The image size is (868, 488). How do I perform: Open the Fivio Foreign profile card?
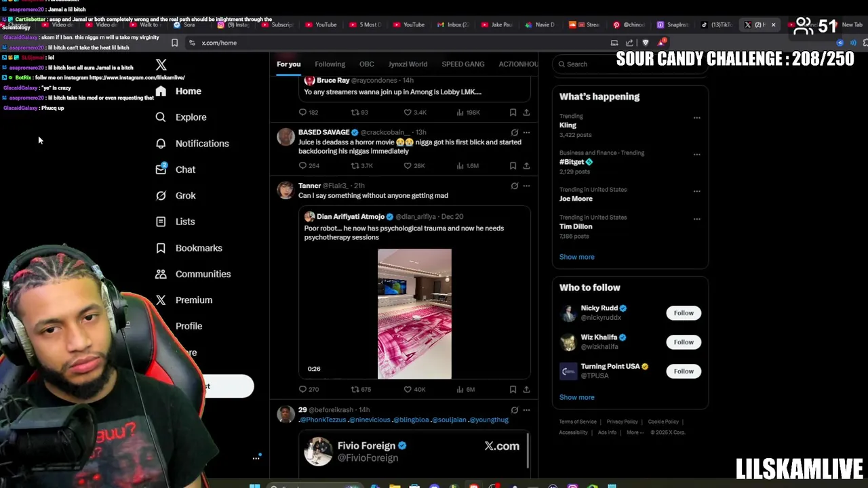tap(414, 452)
